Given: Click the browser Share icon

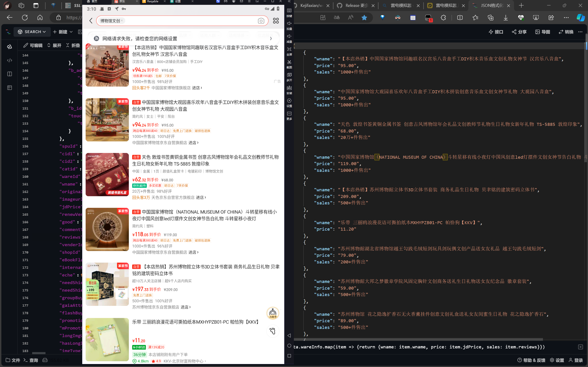Looking at the screenshot, I should tap(551, 17).
